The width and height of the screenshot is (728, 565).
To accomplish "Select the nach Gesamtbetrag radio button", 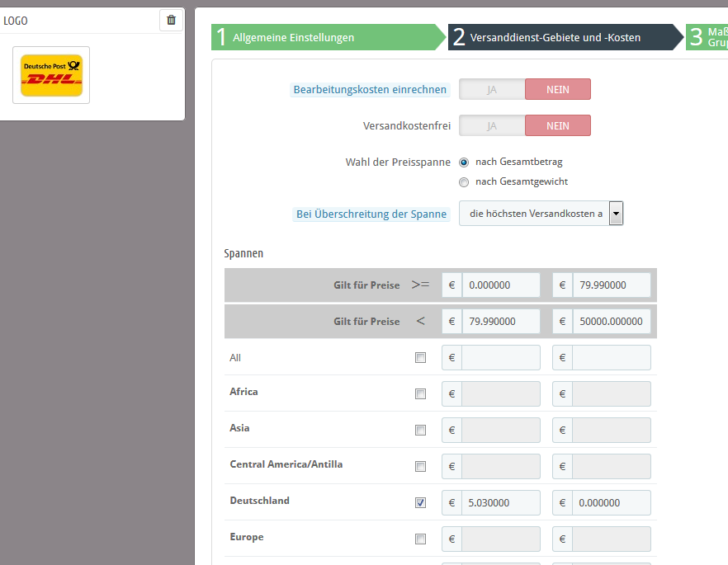I will tap(464, 162).
